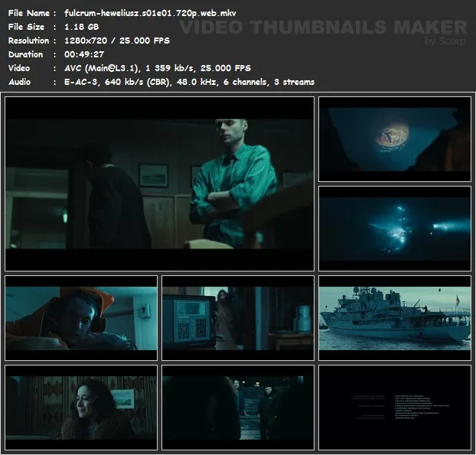
Task: Click the end credits thumbnail
Action: point(394,407)
